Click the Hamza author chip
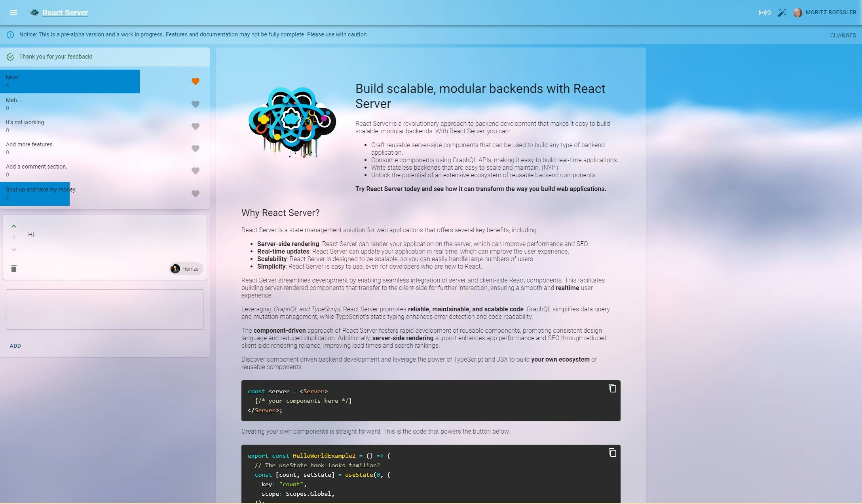This screenshot has width=862, height=504. [186, 269]
